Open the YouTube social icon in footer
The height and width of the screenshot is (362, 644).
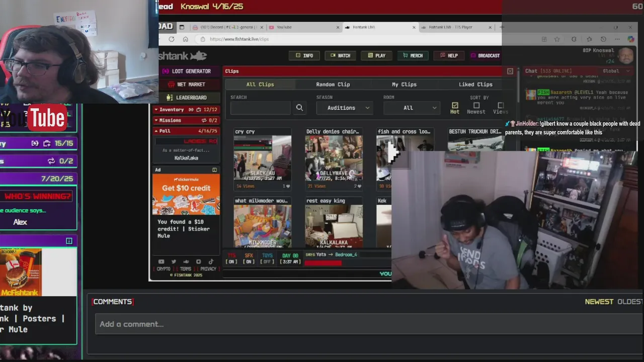click(x=161, y=261)
